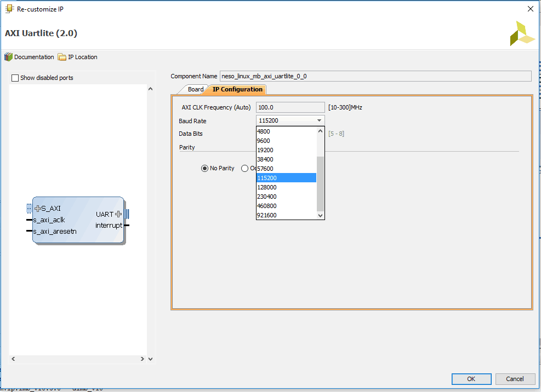The image size is (541, 392).
Task: Switch to the Board tab
Action: pos(195,89)
